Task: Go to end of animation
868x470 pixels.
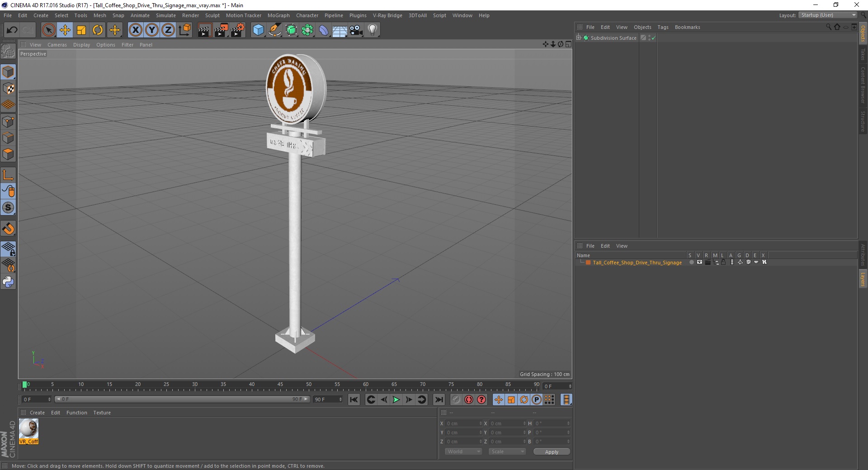Action: [439, 399]
